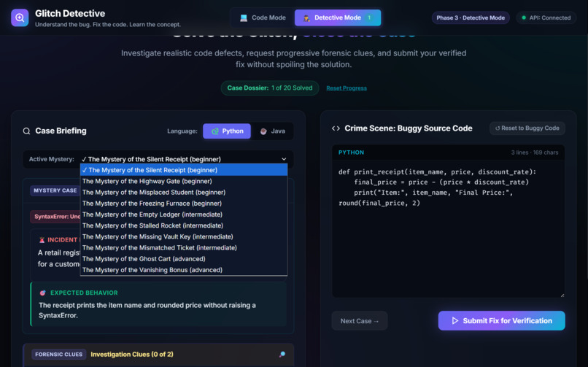The height and width of the screenshot is (367, 588).
Task: Click the API: Connected status indicator
Action: point(546,18)
